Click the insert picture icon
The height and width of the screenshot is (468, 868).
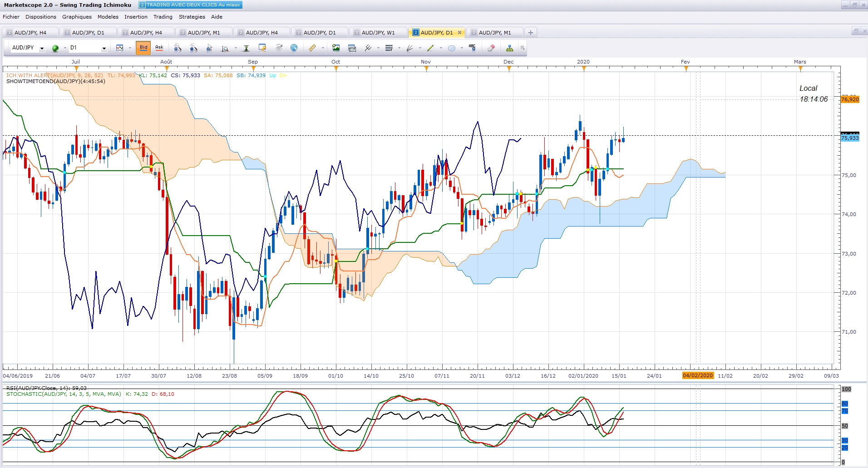coord(336,48)
